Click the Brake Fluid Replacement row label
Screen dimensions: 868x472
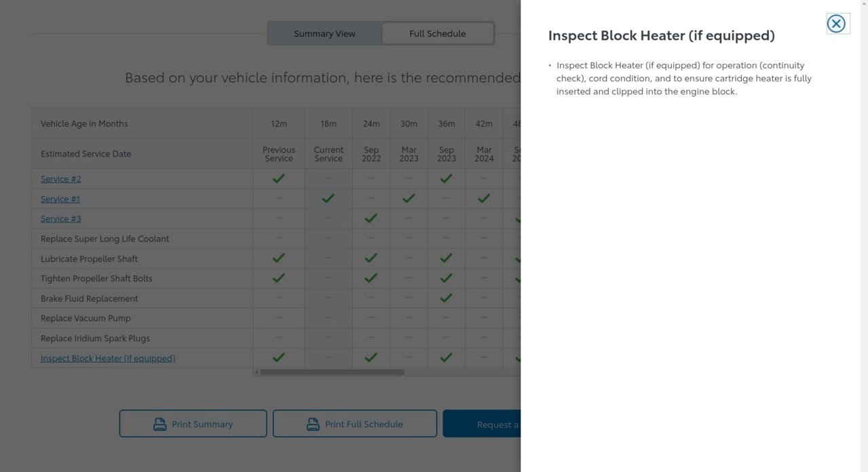click(x=89, y=298)
